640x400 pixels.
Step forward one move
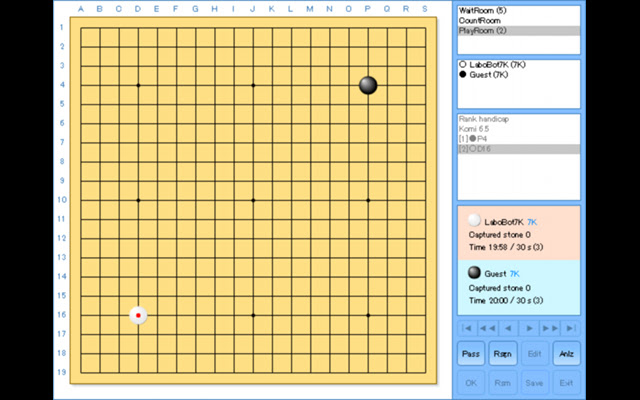[529, 328]
